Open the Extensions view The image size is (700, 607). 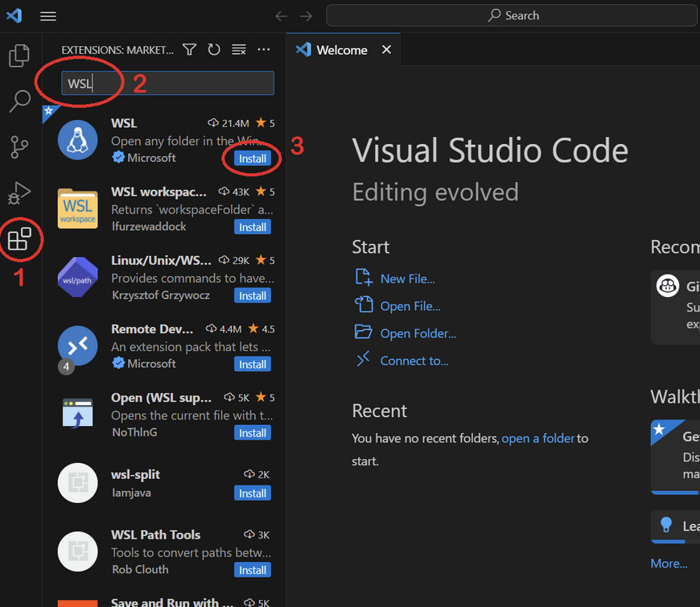tap(19, 239)
